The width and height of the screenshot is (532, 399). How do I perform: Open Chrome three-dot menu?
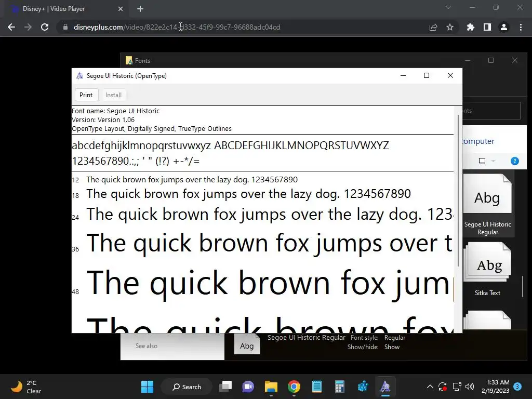pos(521,27)
